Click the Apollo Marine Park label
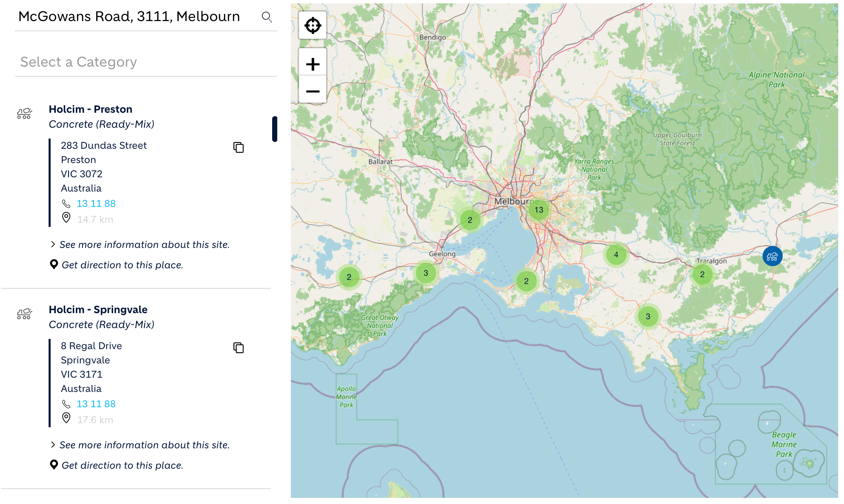The image size is (844, 504). pyautogui.click(x=347, y=397)
